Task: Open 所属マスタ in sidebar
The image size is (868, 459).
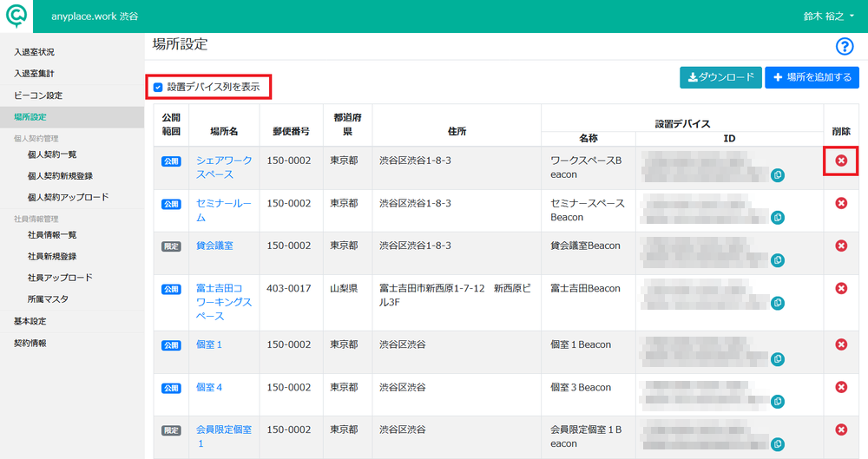Action: tap(48, 299)
